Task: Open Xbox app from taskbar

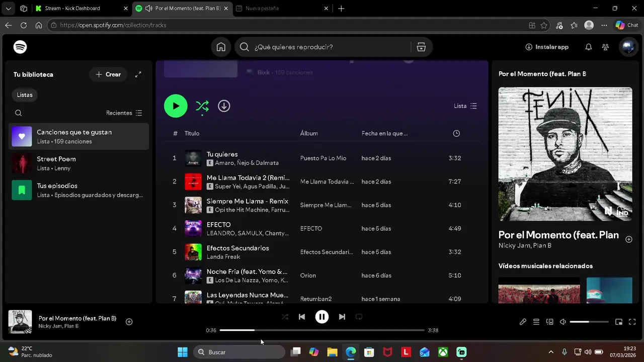Action: 443,352
